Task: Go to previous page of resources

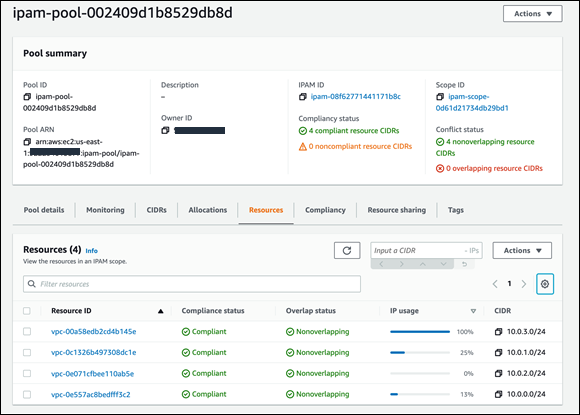Action: pos(495,284)
